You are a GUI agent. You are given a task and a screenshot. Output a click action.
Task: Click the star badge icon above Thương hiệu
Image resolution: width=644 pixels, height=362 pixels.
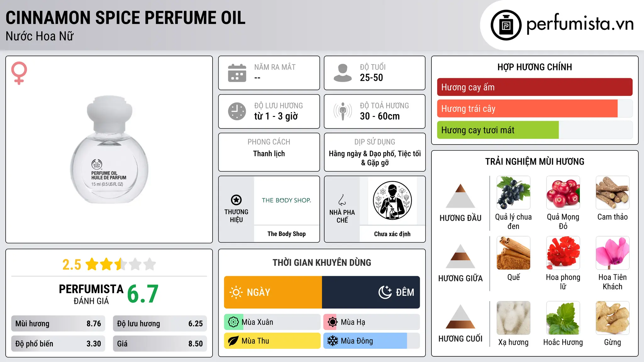coord(236,200)
